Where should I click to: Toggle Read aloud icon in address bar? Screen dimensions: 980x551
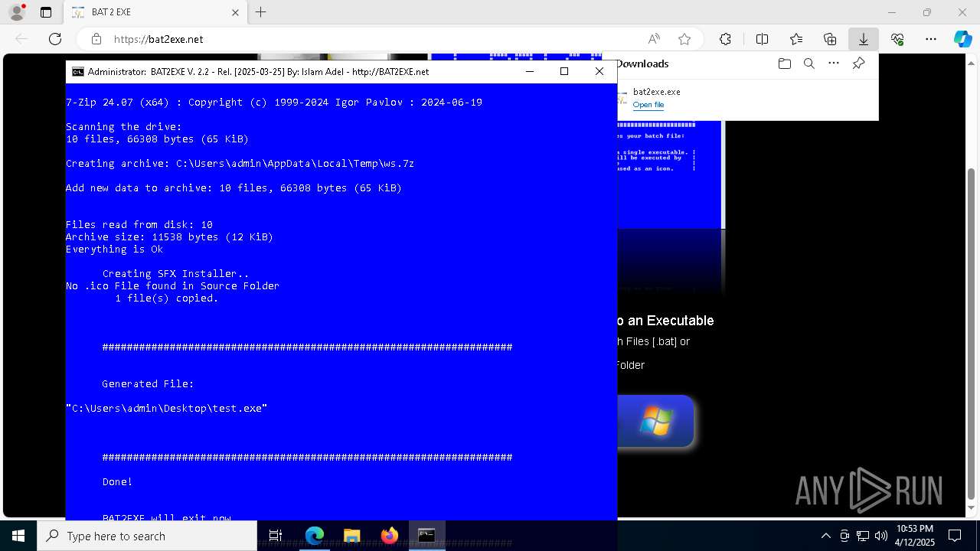click(x=654, y=39)
